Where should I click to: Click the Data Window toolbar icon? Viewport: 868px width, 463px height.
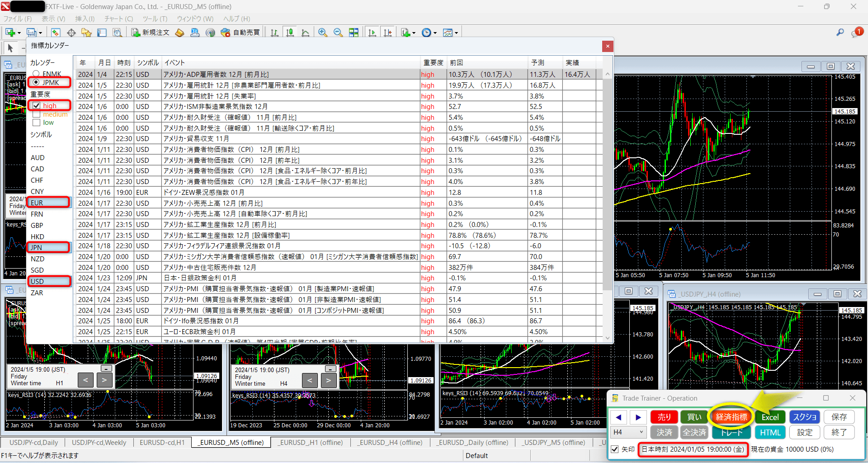(102, 32)
